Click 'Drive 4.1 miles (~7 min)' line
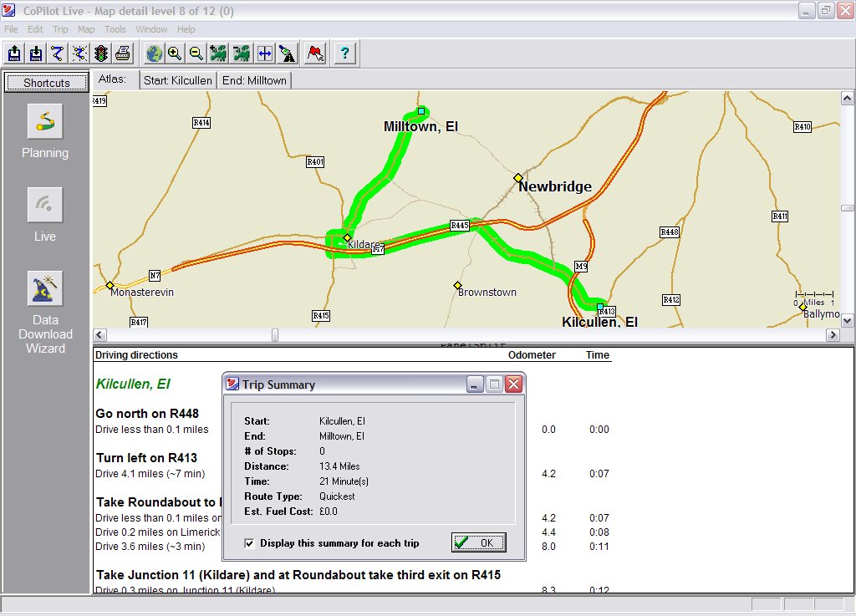Screen dimensions: 856x616 click(x=150, y=474)
